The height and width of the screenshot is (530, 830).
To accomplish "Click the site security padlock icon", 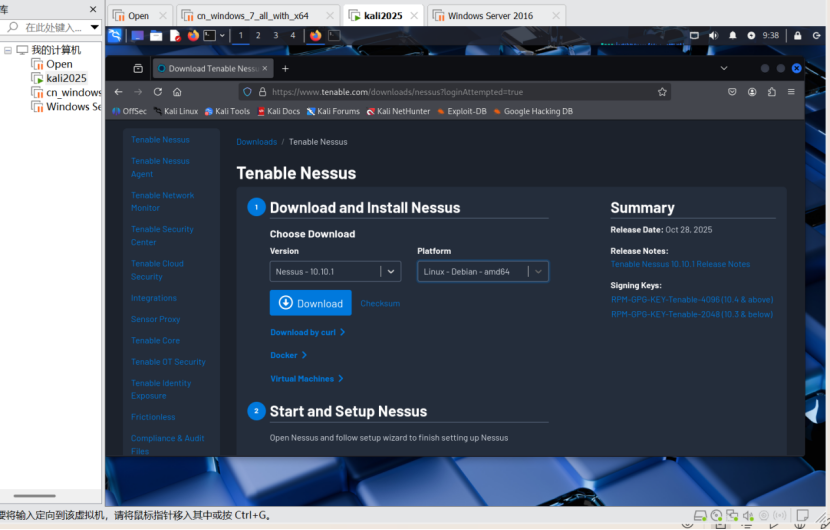I will coord(262,92).
